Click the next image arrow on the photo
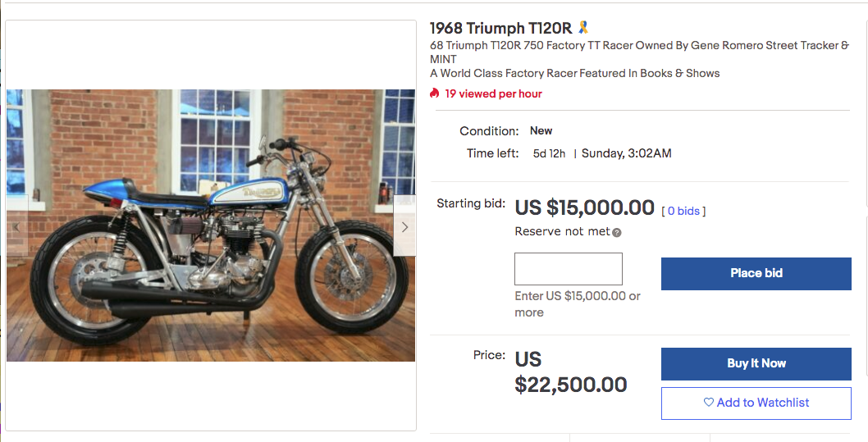 click(x=404, y=227)
